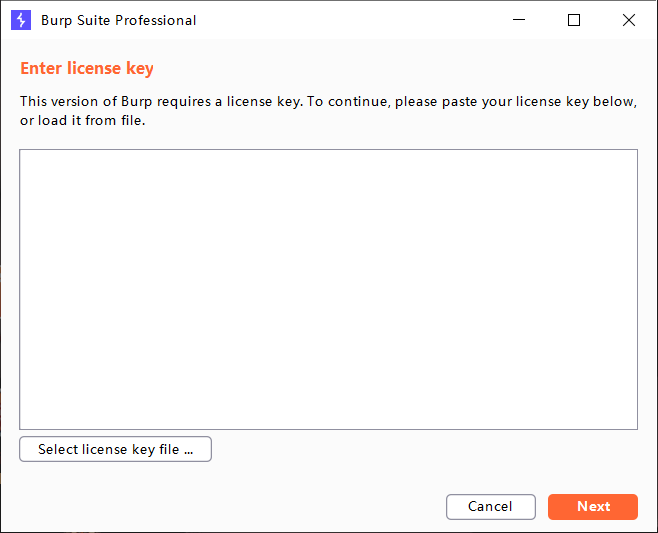Close the Burp Suite Professional dialog
Screen dimensions: 658x533
(x=628, y=20)
